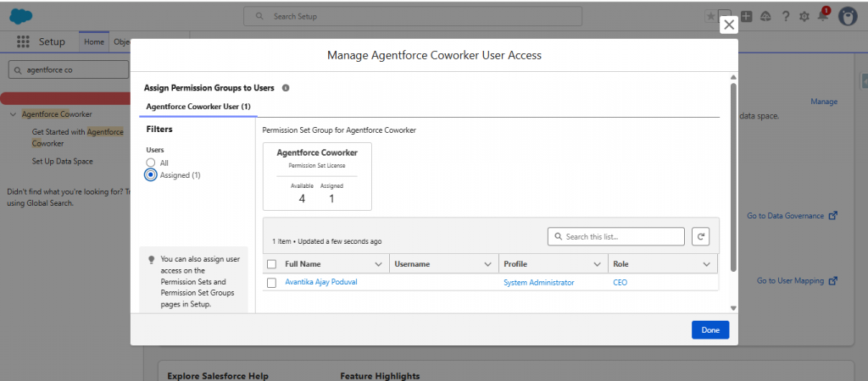Viewport: 868px width, 381px height.
Task: Follow the Go to Data Governance link
Action: click(x=786, y=216)
